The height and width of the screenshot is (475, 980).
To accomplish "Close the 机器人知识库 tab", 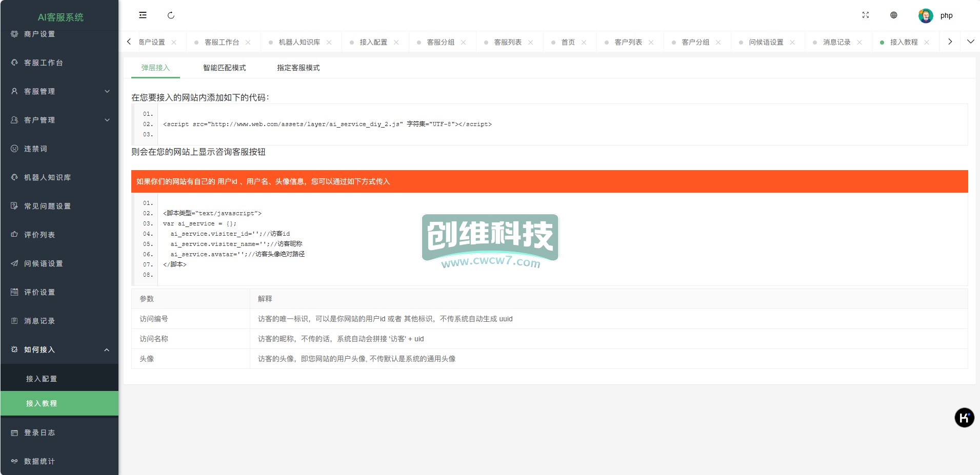I will click(x=329, y=42).
